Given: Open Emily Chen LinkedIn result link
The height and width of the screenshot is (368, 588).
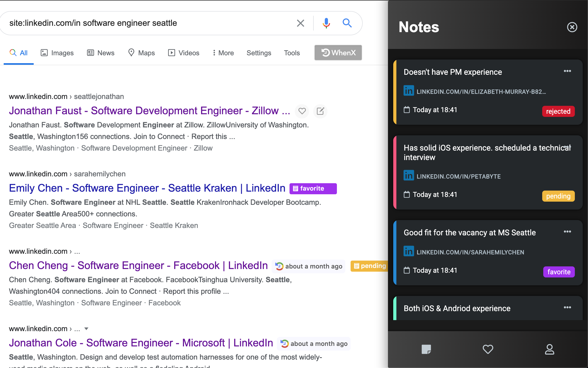Looking at the screenshot, I should pos(147,188).
